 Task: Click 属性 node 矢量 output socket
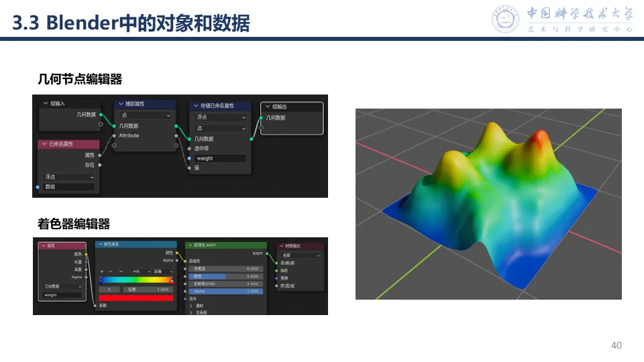pos(87,262)
